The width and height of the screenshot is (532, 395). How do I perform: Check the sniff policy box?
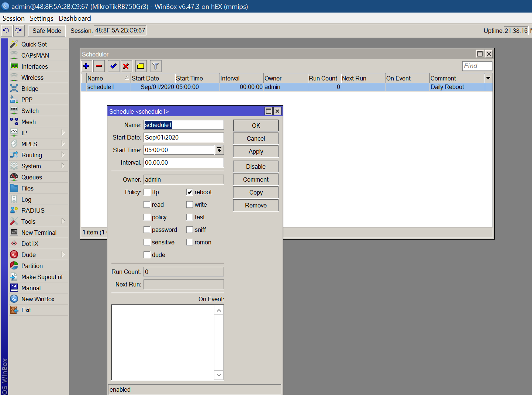190,230
